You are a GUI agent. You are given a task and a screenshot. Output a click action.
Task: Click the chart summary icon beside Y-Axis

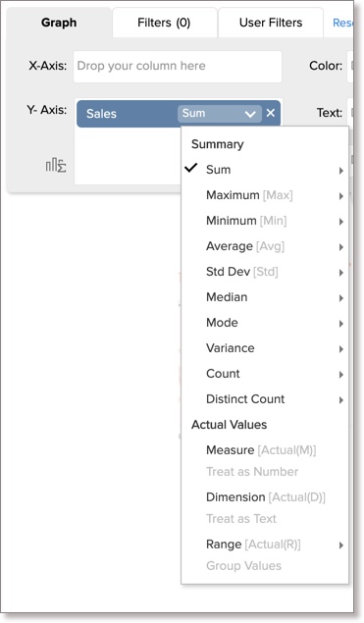(x=56, y=165)
